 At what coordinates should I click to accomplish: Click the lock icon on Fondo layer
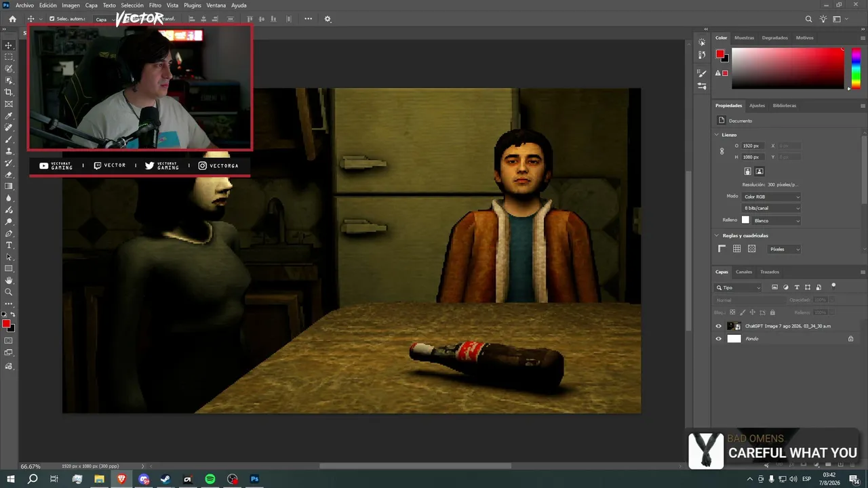click(x=850, y=339)
